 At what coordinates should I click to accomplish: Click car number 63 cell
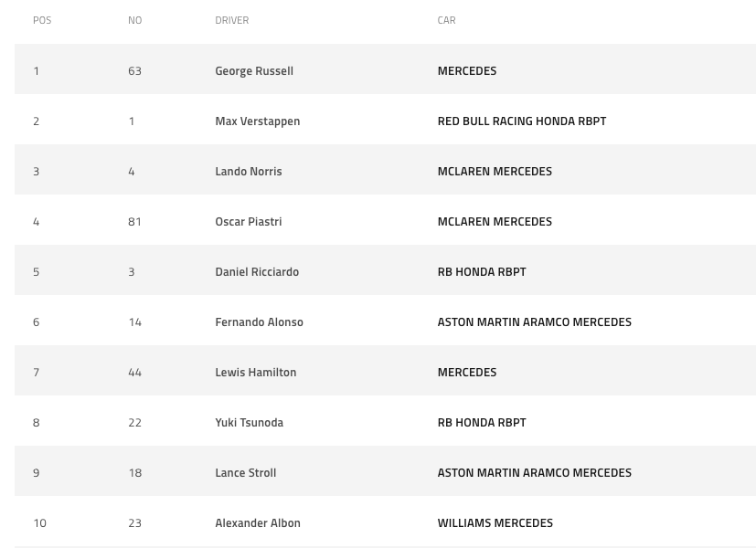(134, 70)
